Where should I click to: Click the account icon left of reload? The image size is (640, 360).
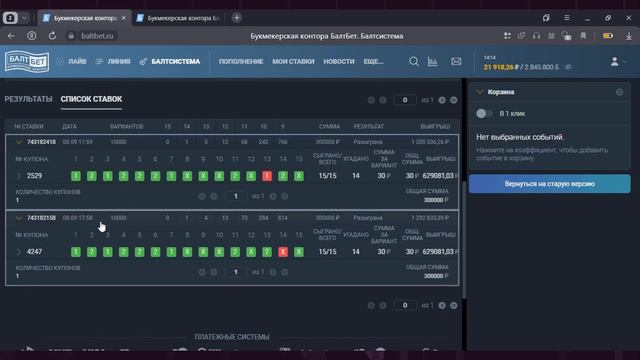[31, 36]
